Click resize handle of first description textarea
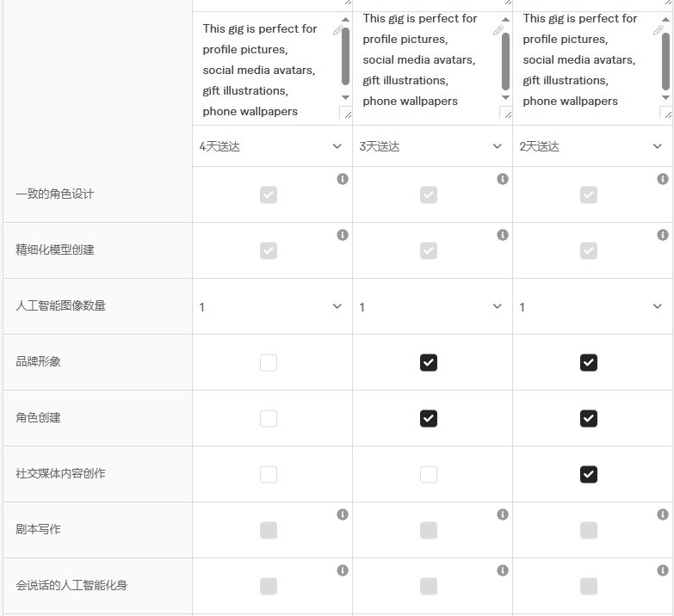674x616 pixels. click(x=346, y=113)
